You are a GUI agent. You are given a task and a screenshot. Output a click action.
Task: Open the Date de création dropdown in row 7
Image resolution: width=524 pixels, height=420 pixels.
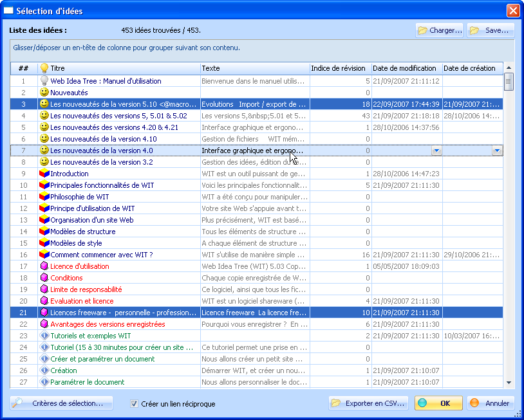(497, 151)
